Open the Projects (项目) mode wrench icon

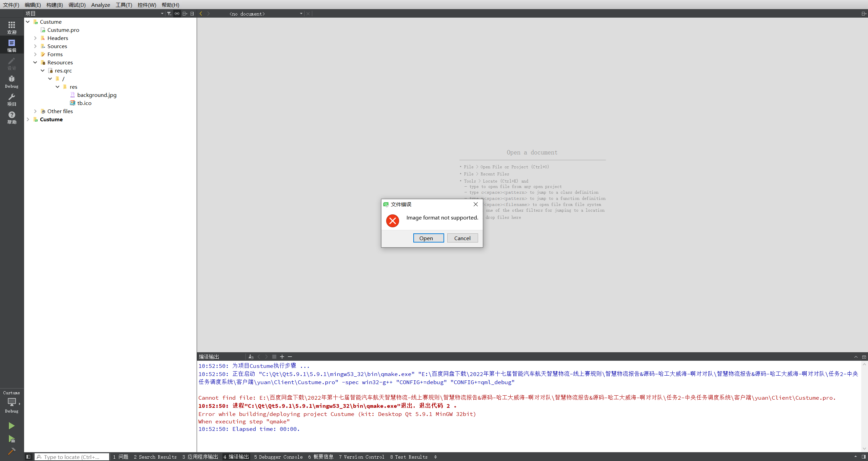click(12, 100)
